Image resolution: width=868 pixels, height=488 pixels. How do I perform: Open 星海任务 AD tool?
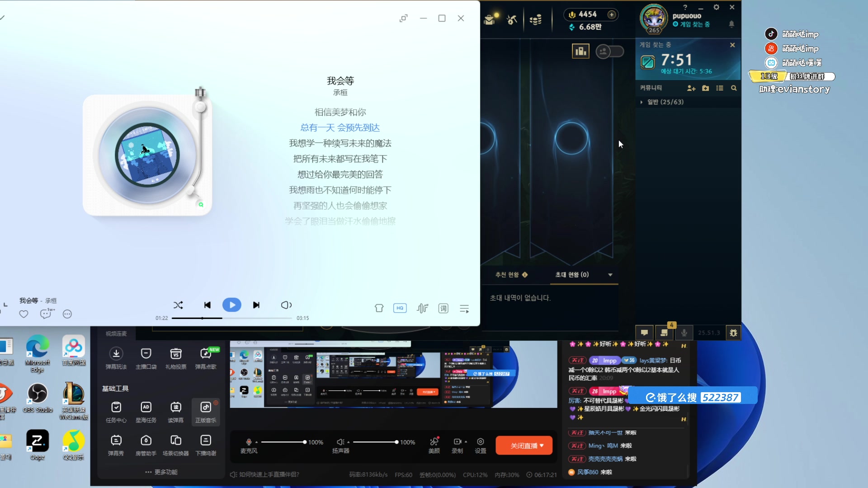146,412
